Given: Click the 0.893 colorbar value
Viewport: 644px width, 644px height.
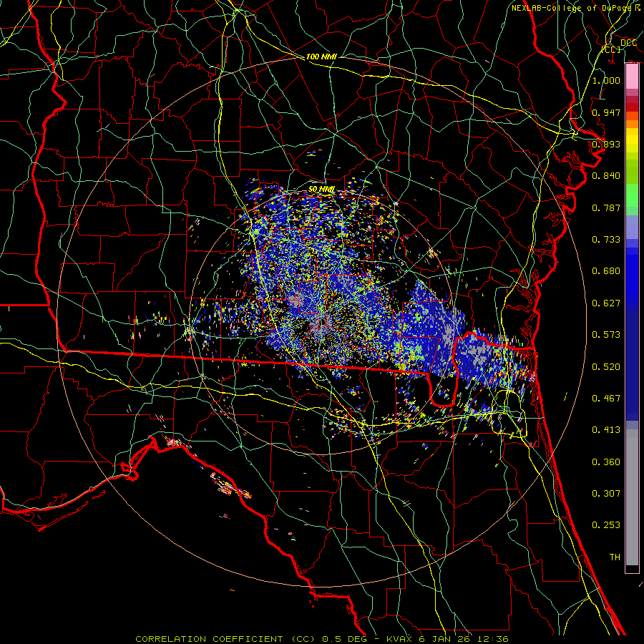Looking at the screenshot, I should pyautogui.click(x=606, y=144).
